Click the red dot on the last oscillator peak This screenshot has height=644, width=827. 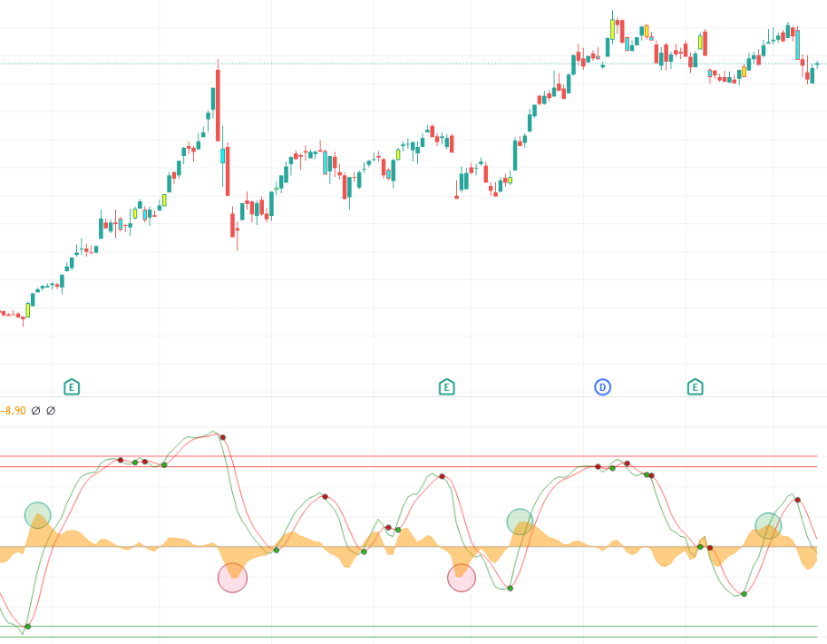(797, 500)
